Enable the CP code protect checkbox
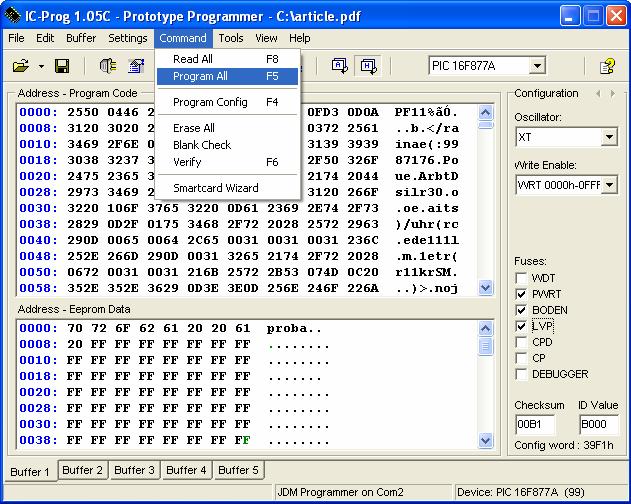Viewport: 631px width, 504px height. click(521, 358)
